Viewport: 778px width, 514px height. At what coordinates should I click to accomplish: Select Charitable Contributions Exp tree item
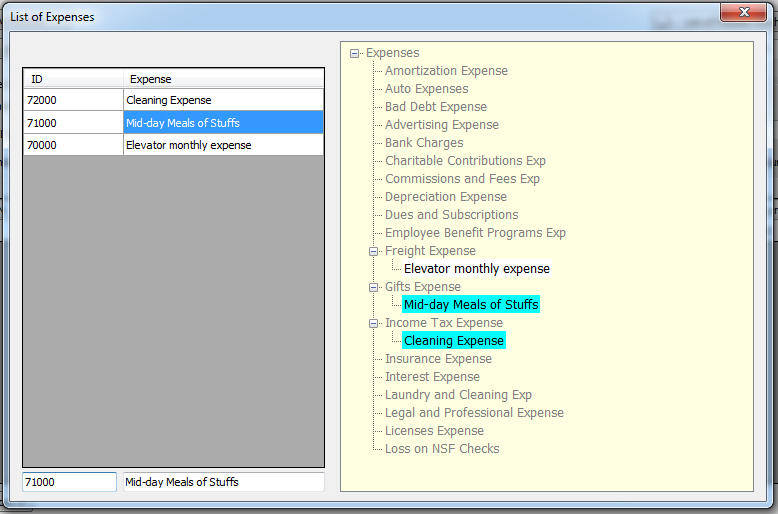pos(465,161)
